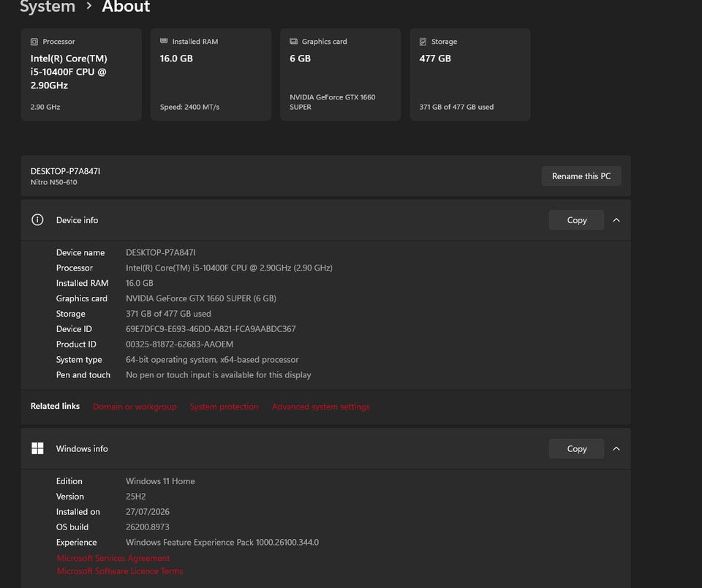Select the 477 GB storage card value
Viewport: 702px width, 588px height.
[435, 59]
